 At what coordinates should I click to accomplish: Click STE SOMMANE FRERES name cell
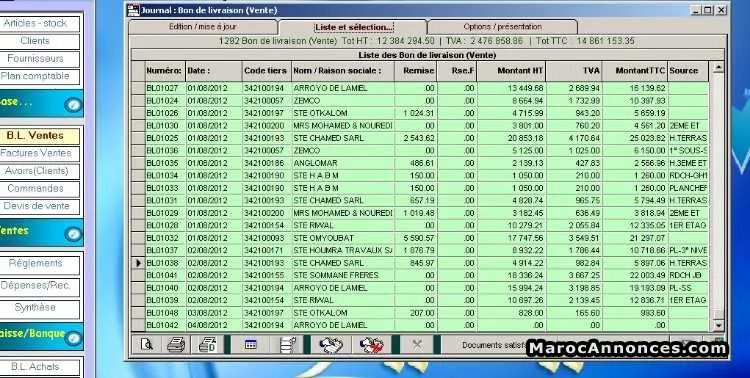[x=342, y=276]
